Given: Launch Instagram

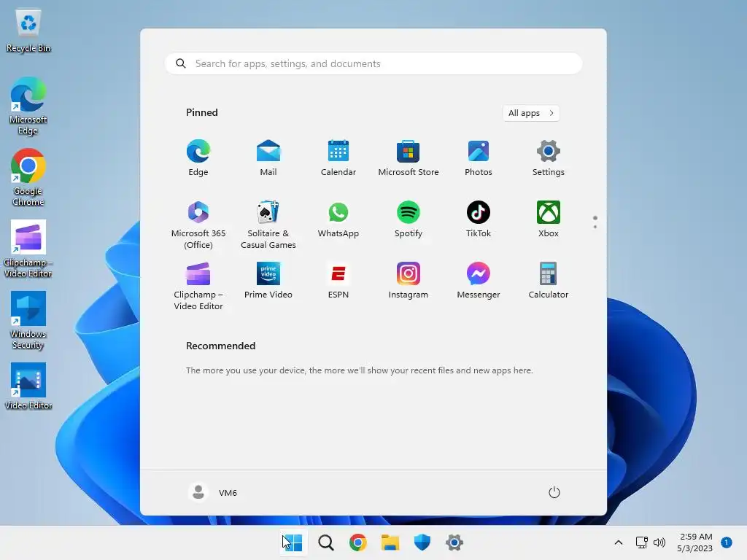Looking at the screenshot, I should pyautogui.click(x=409, y=281).
